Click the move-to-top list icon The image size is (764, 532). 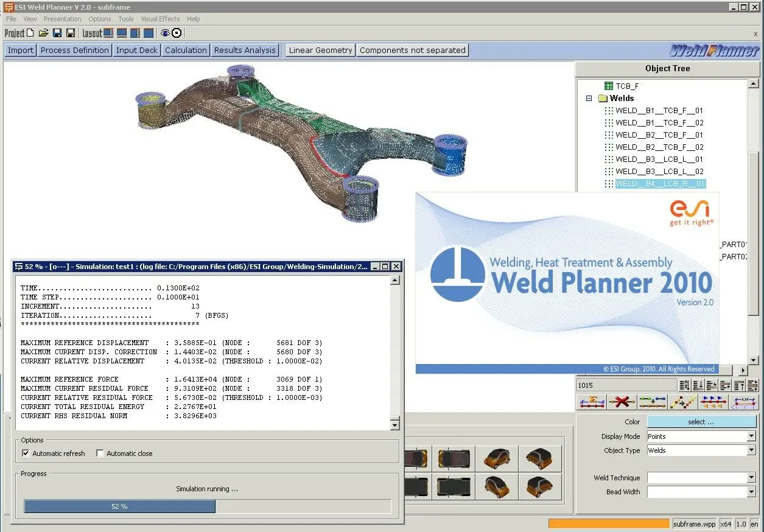click(x=739, y=385)
